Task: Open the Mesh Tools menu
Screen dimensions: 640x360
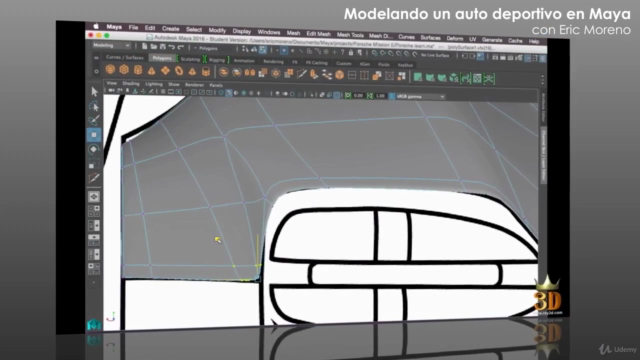Action: point(350,35)
